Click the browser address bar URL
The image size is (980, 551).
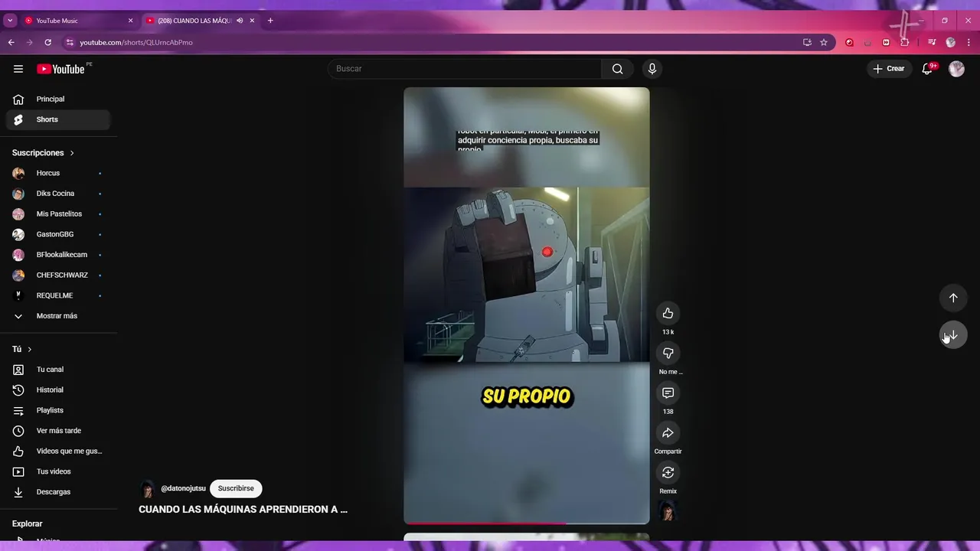(136, 42)
